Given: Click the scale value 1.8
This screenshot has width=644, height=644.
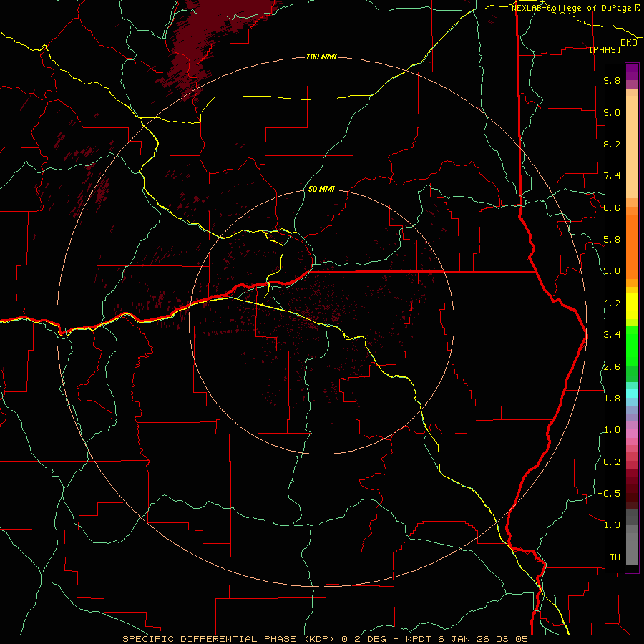Looking at the screenshot, I should coord(612,399).
